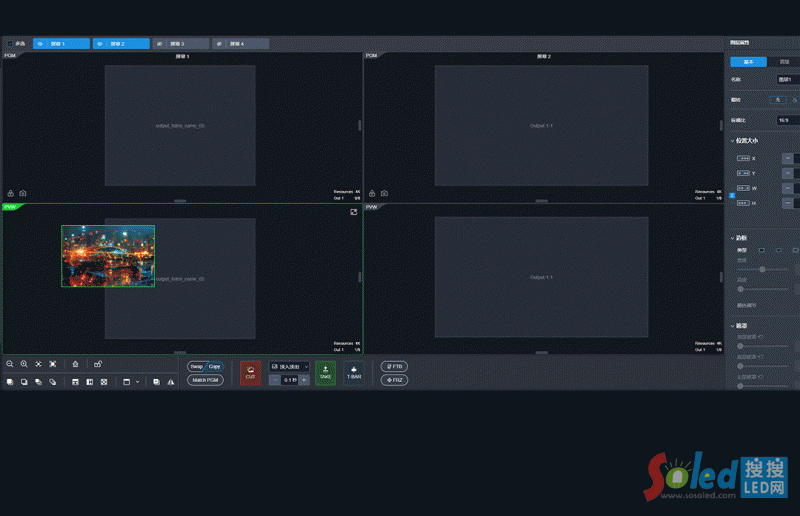
Task: Click the city lights layer thumbnail
Action: click(108, 256)
